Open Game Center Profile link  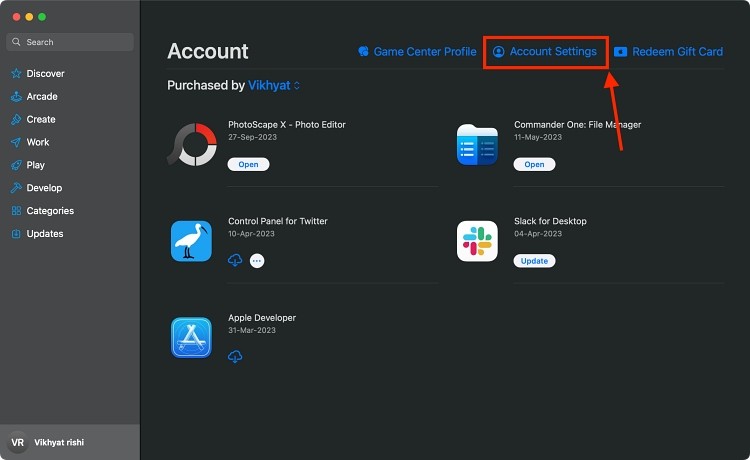pos(425,52)
